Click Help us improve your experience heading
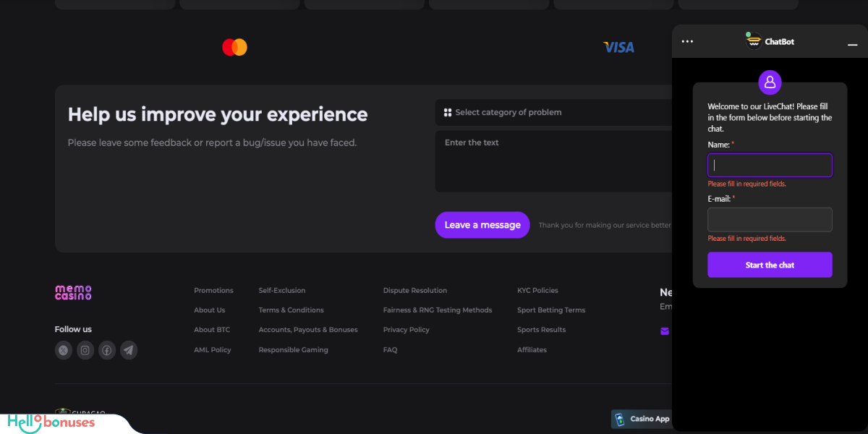Screen dimensions: 868x434 [x=218, y=115]
